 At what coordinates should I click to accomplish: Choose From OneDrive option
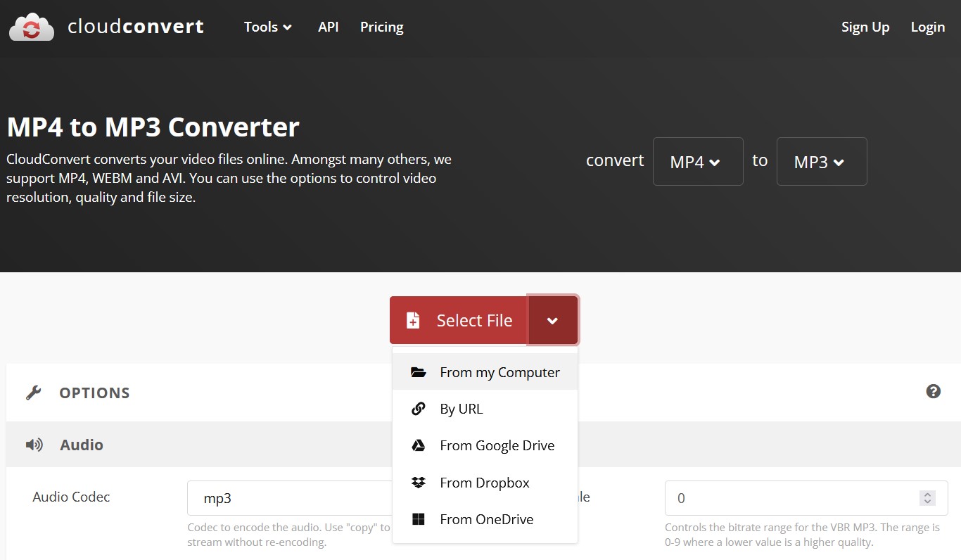[485, 519]
